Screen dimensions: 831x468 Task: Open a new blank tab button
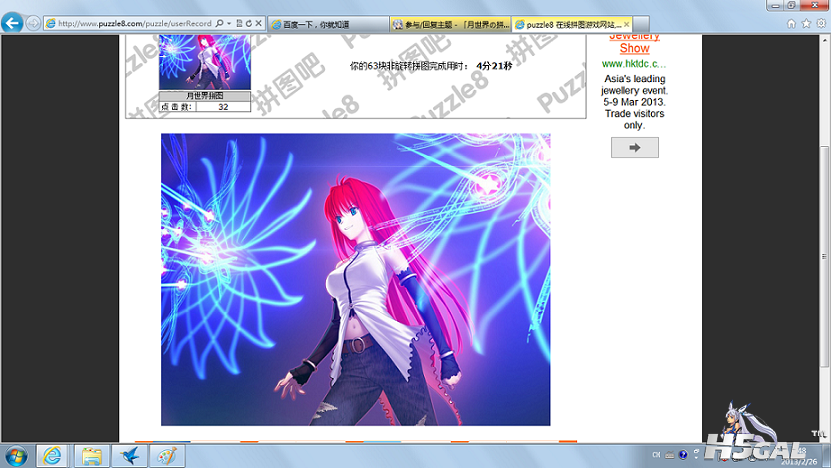tap(641, 24)
